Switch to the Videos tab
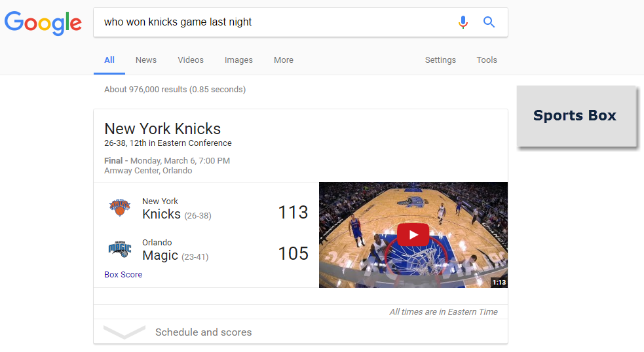644x352 pixels. click(191, 60)
